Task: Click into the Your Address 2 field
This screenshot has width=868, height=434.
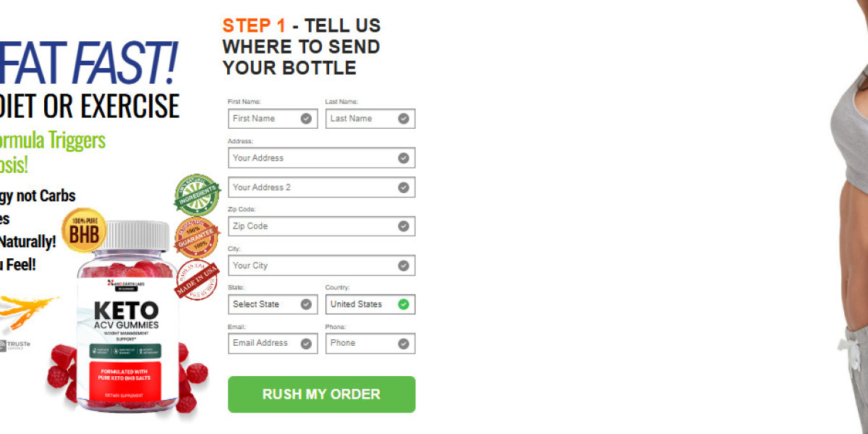Action: point(322,187)
